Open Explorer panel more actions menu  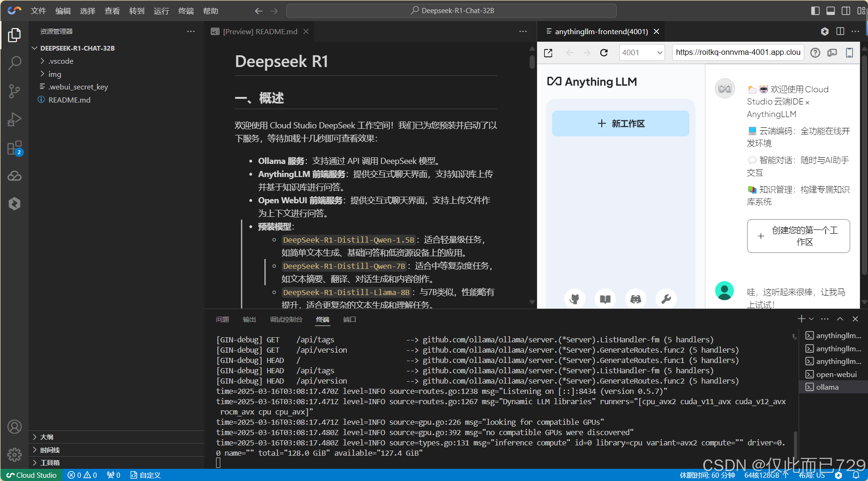191,31
